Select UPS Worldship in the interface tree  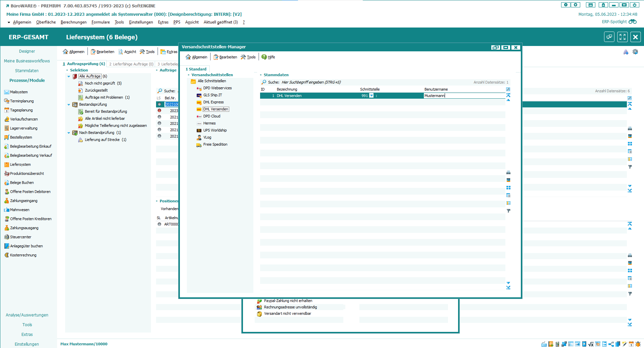point(215,130)
